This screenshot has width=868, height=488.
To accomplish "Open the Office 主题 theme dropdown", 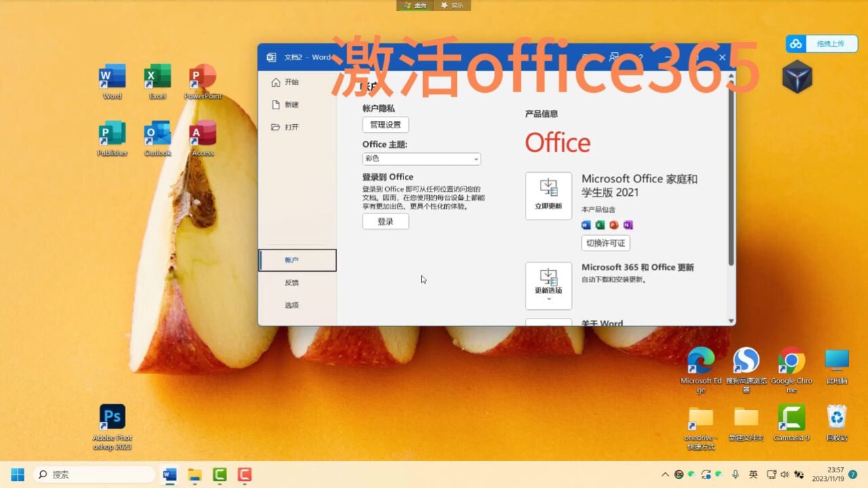I will 421,159.
